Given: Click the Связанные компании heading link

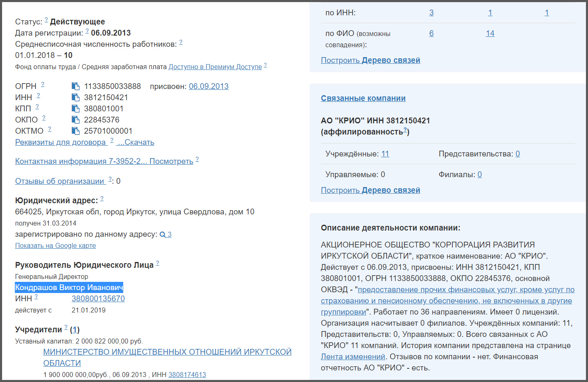Looking at the screenshot, I should tap(363, 98).
